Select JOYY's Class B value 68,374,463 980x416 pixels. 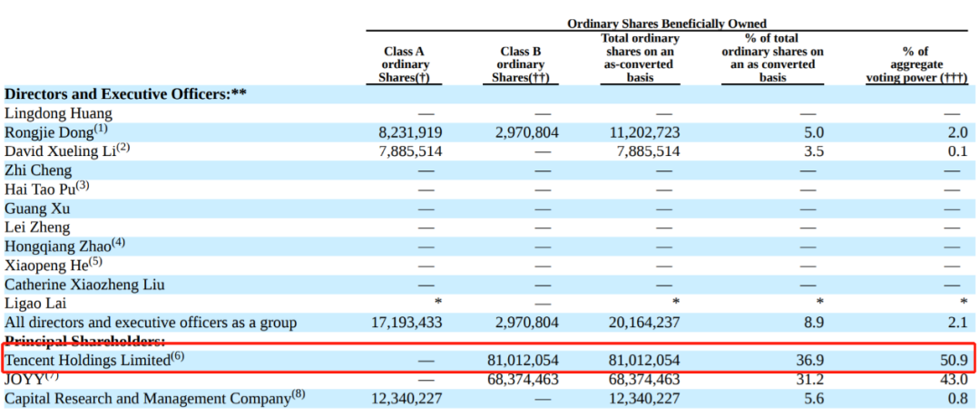click(524, 380)
